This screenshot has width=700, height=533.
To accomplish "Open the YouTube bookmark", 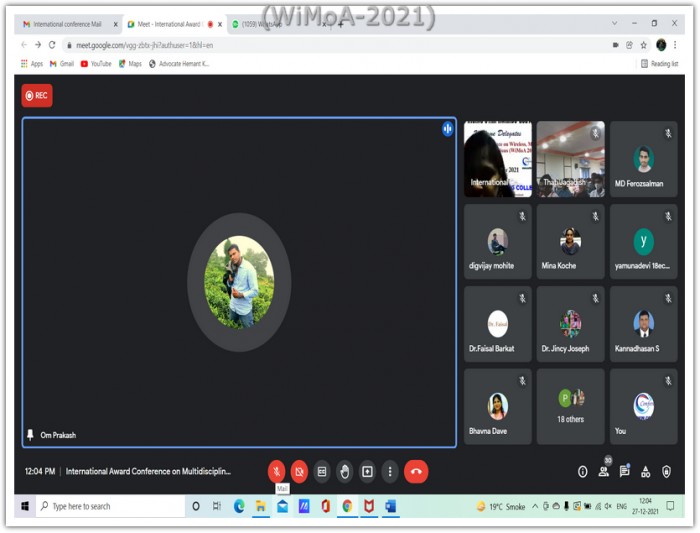I will 96,64.
